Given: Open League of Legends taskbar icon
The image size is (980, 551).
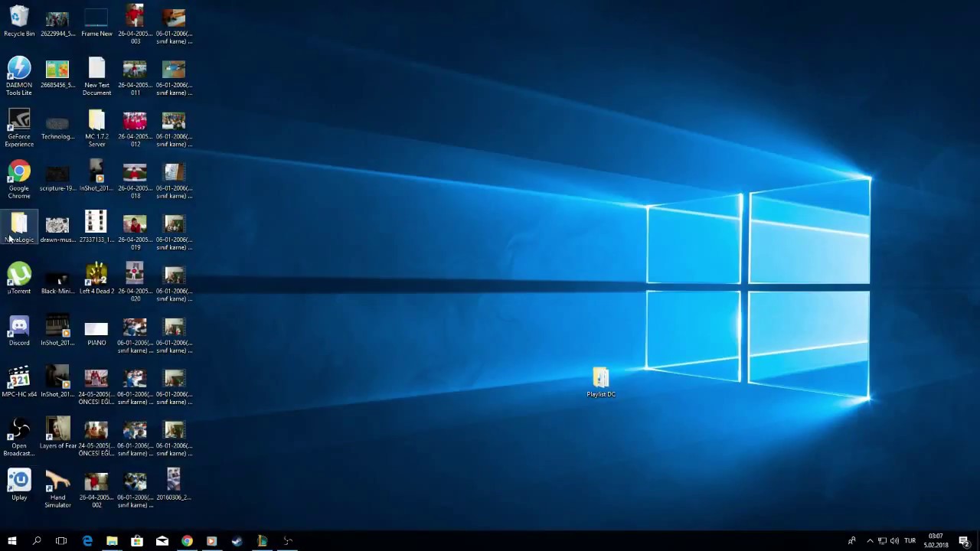Looking at the screenshot, I should (x=262, y=541).
